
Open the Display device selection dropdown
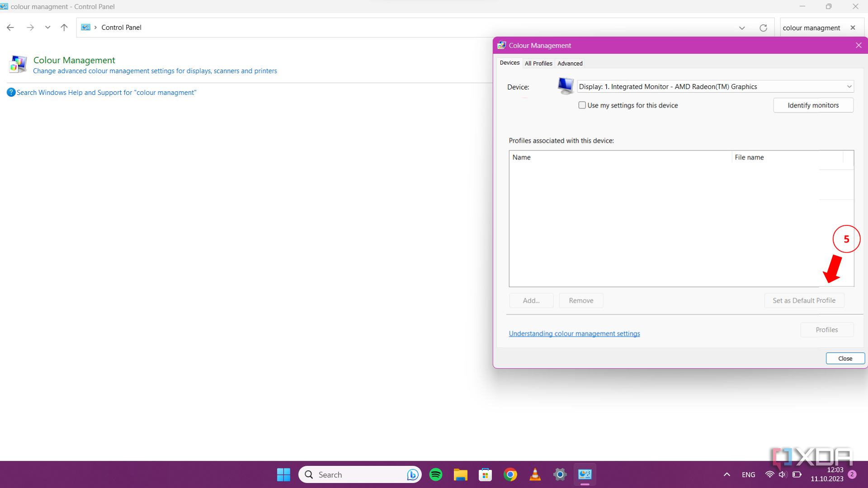[849, 86]
